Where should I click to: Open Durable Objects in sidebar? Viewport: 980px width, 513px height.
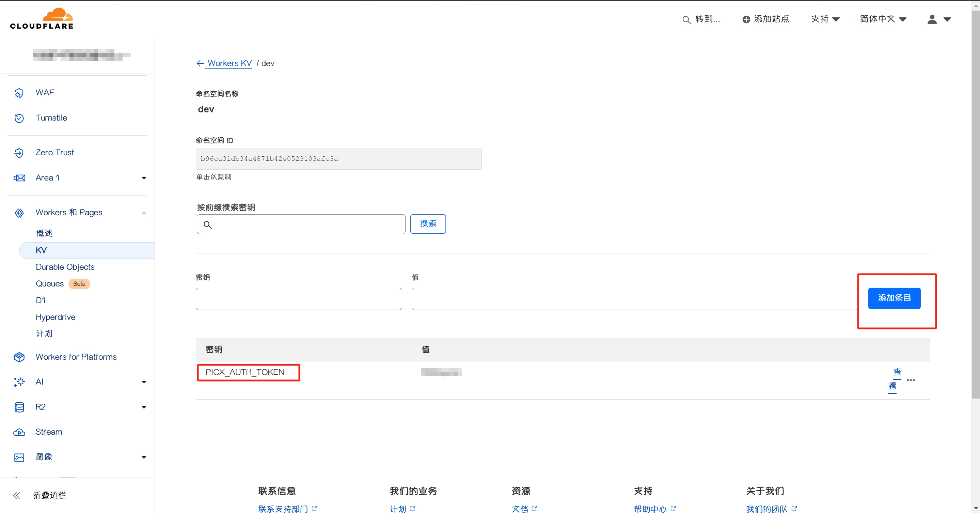pyautogui.click(x=65, y=267)
